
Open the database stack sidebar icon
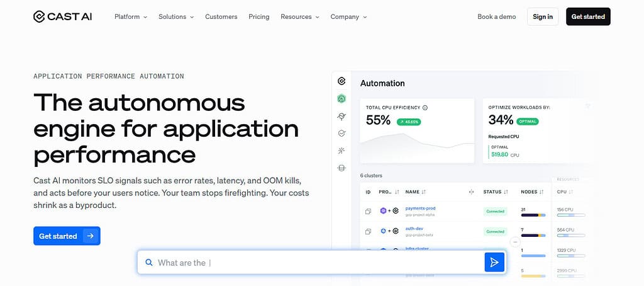point(341,168)
